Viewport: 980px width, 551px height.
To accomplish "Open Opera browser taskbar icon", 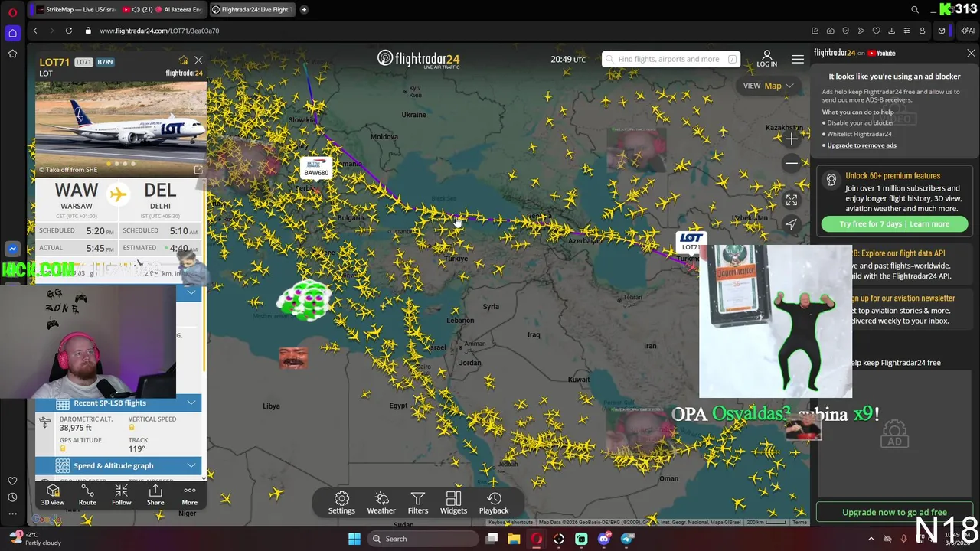I will click(536, 539).
